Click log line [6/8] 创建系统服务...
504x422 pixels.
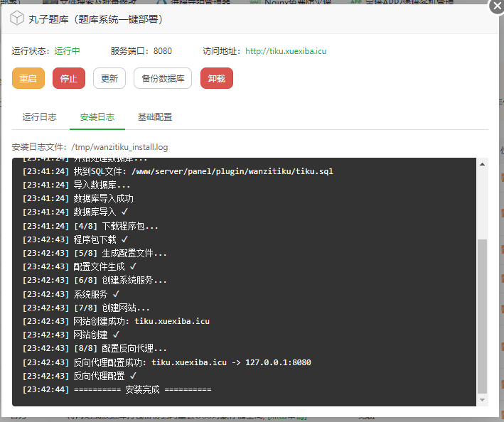[95, 281]
